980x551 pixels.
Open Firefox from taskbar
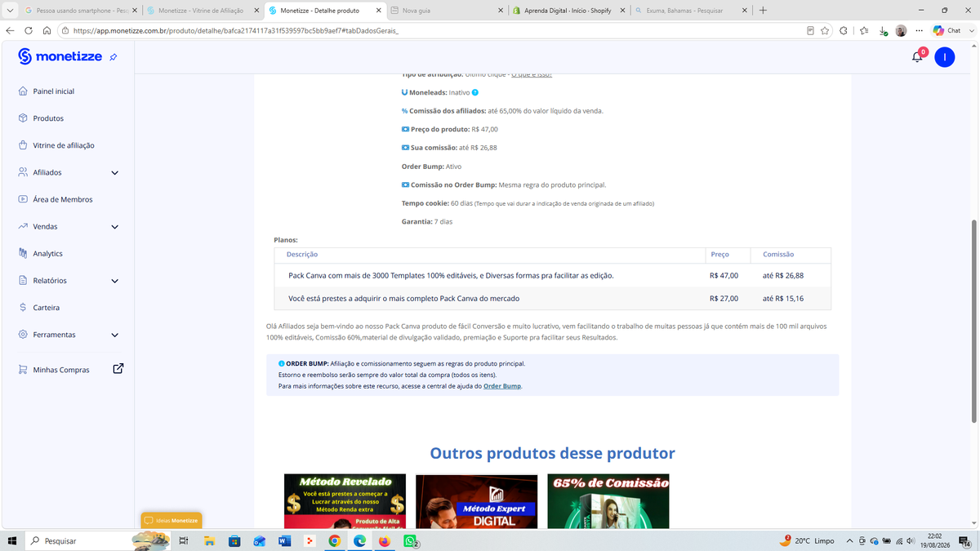[x=385, y=540]
